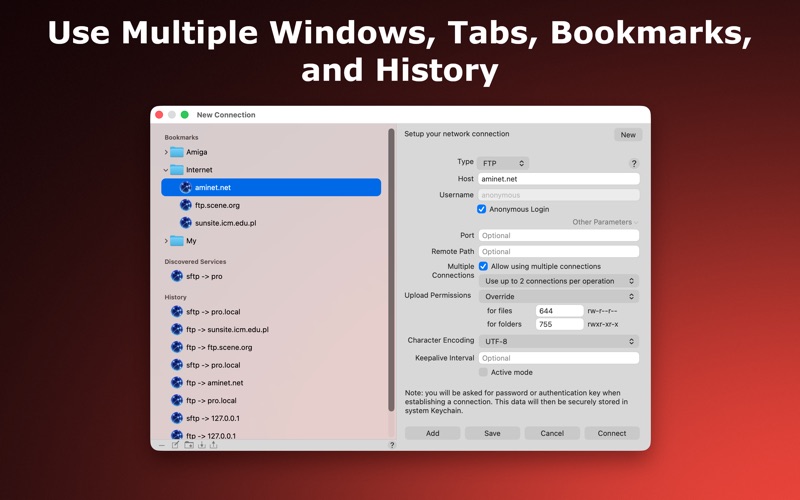Toggle Allow using multiple connections checkbox
800x500 pixels.
click(483, 266)
